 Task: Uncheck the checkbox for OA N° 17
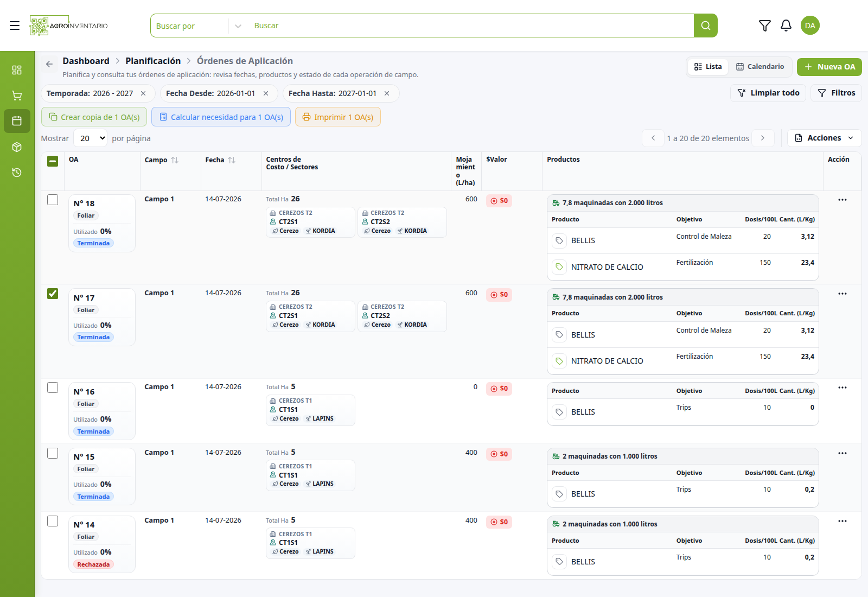[x=53, y=294]
